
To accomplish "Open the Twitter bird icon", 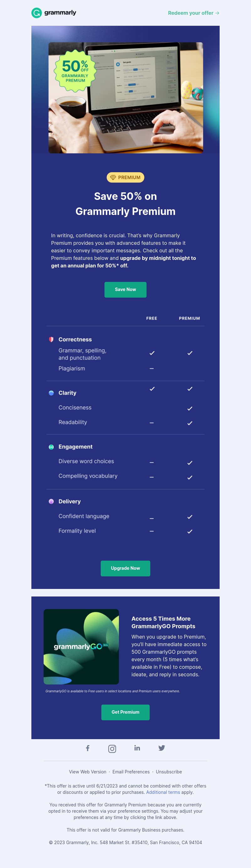I will point(162,748).
